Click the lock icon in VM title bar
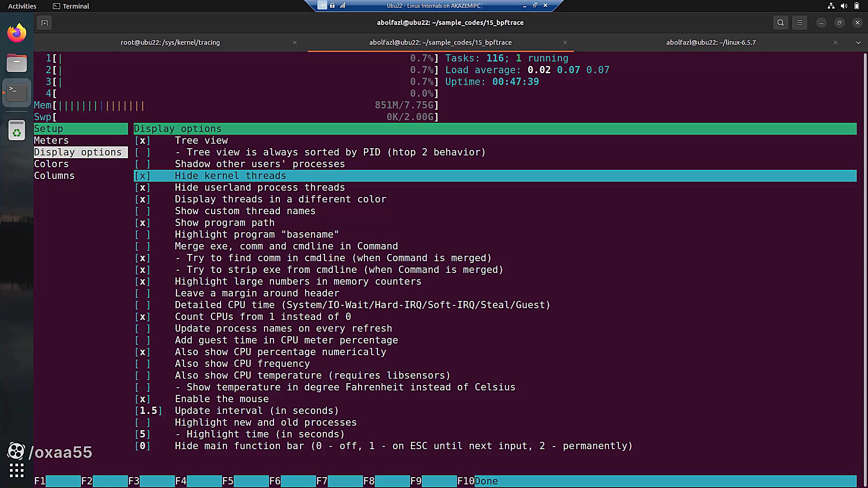This screenshot has height=488, width=868. pos(332,5)
